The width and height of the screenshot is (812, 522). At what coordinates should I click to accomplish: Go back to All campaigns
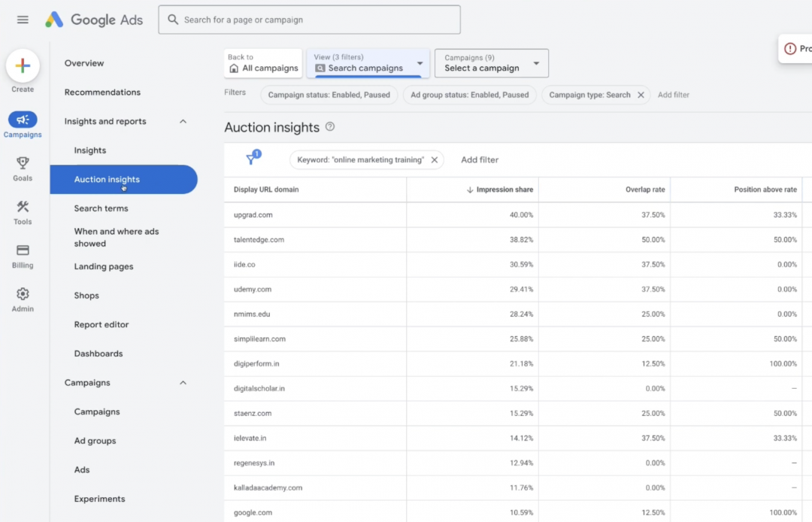[263, 63]
